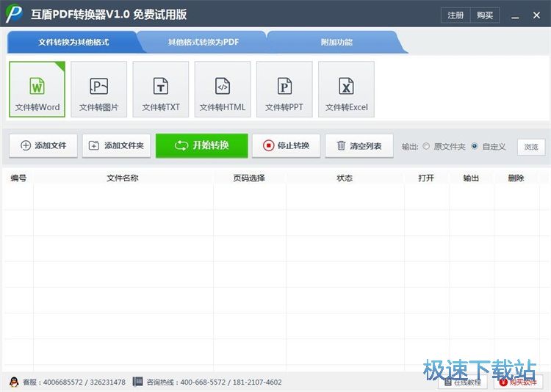Click the 页码选择 column header
551x392 pixels.
[x=249, y=178]
